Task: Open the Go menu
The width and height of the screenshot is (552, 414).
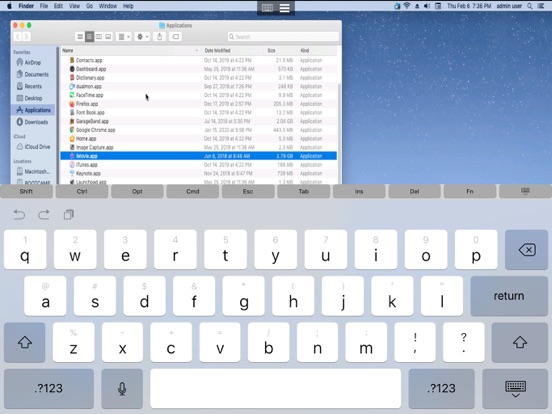Action: (89, 6)
